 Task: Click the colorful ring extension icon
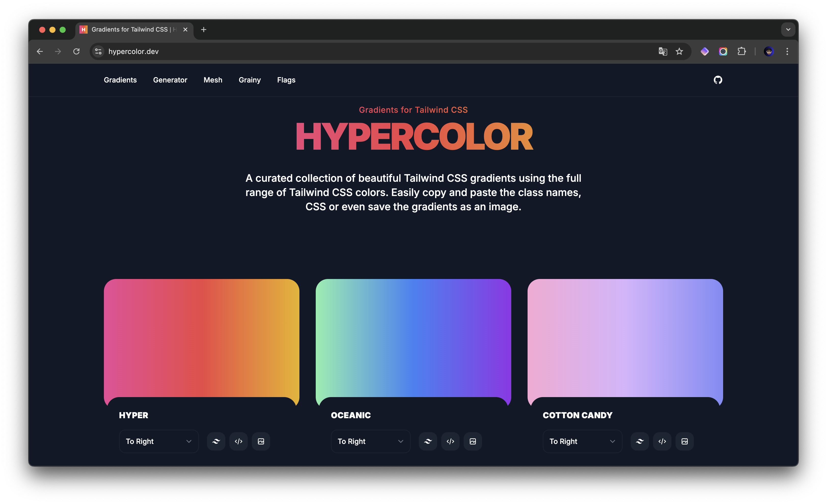(723, 51)
